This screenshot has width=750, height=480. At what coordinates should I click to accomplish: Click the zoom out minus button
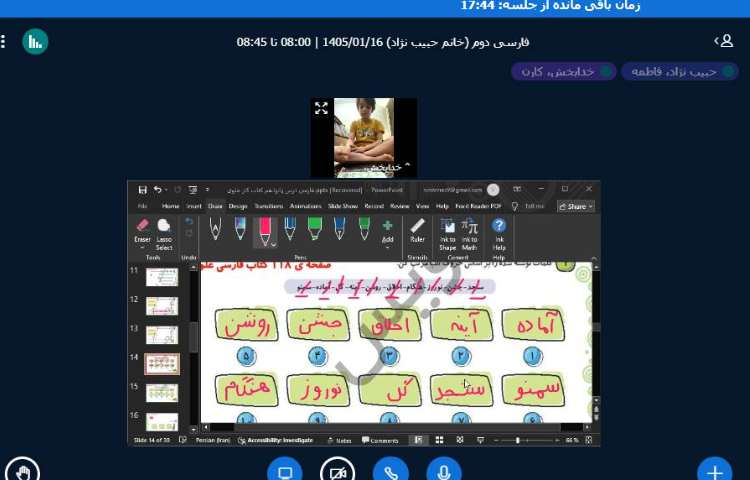[x=496, y=440]
